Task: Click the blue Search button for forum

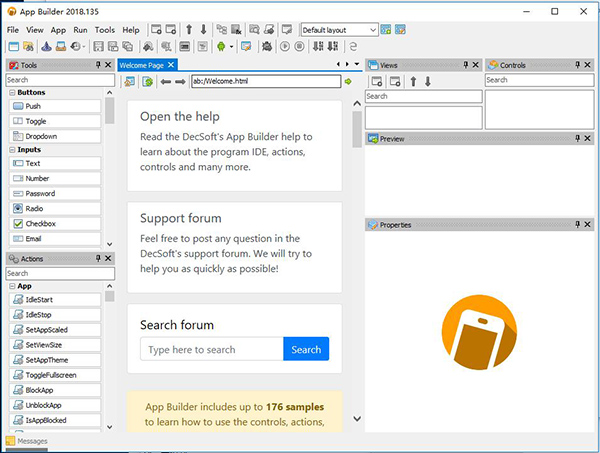Action: tap(306, 349)
